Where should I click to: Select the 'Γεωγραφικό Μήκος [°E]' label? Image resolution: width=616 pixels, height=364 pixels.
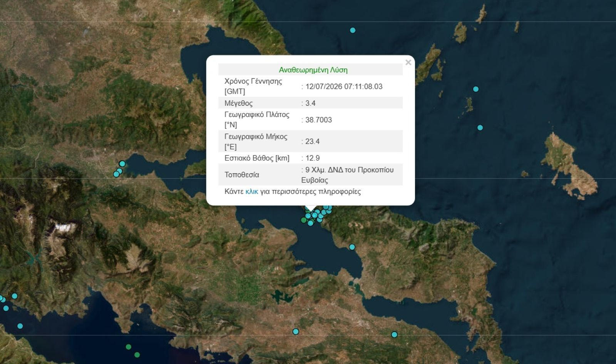(x=256, y=141)
